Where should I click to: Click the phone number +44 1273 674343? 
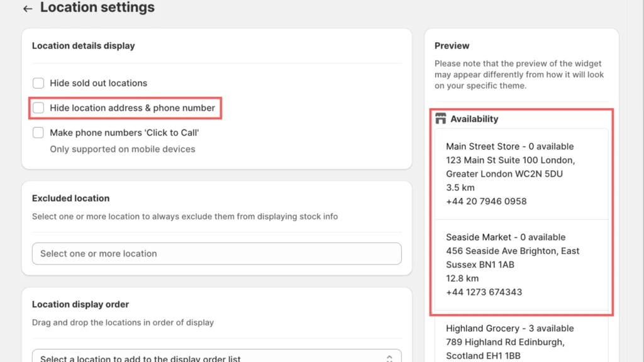(484, 292)
